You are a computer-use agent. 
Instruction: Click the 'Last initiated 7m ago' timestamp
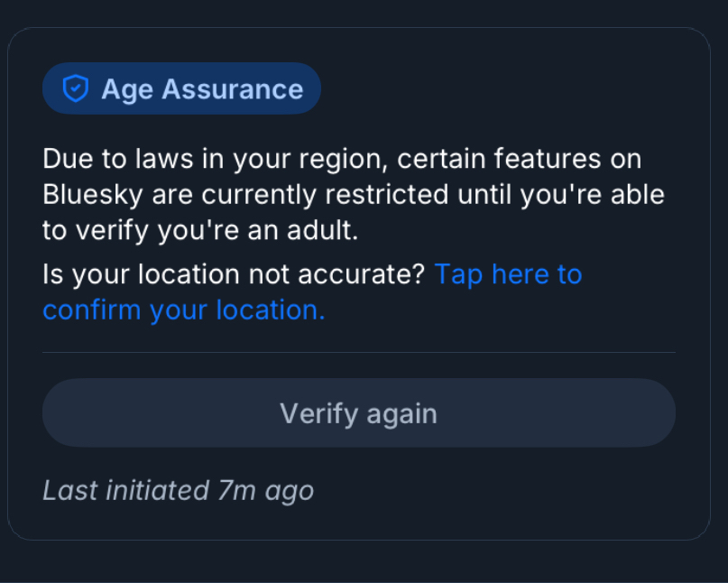point(178,490)
